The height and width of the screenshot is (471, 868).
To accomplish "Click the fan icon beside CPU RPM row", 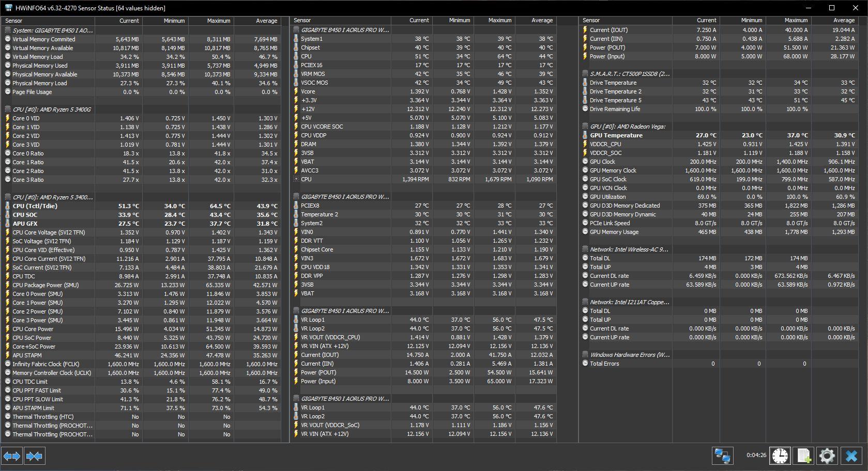I will pos(296,179).
